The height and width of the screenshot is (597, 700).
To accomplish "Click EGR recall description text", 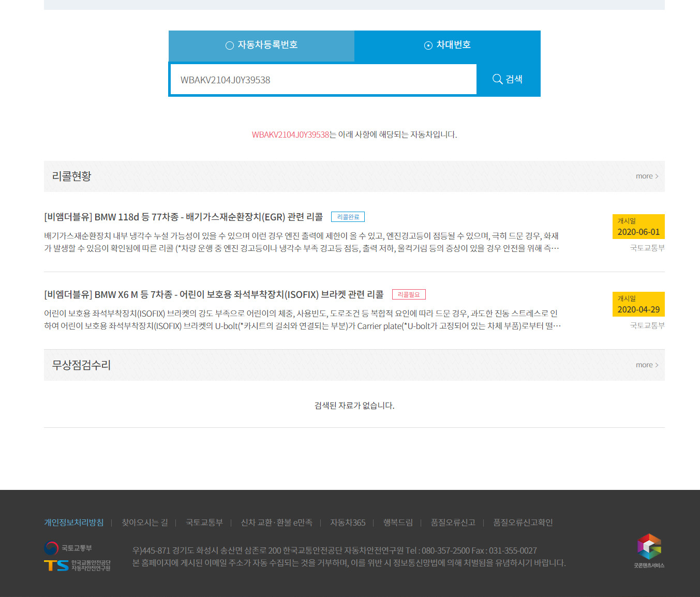I will point(302,242).
